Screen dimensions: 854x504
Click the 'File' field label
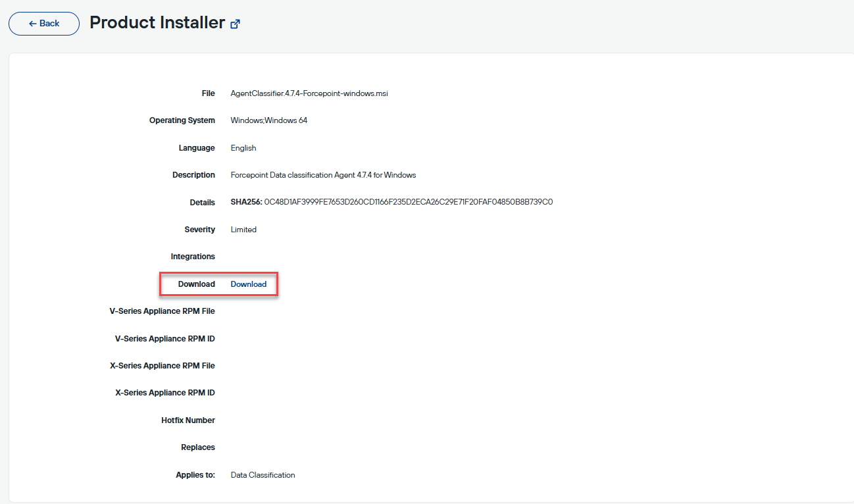[x=209, y=93]
